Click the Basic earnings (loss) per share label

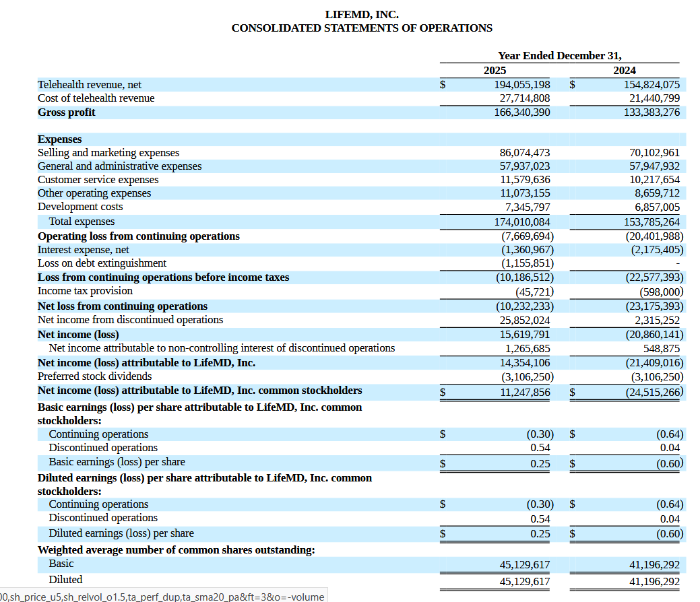[117, 462]
